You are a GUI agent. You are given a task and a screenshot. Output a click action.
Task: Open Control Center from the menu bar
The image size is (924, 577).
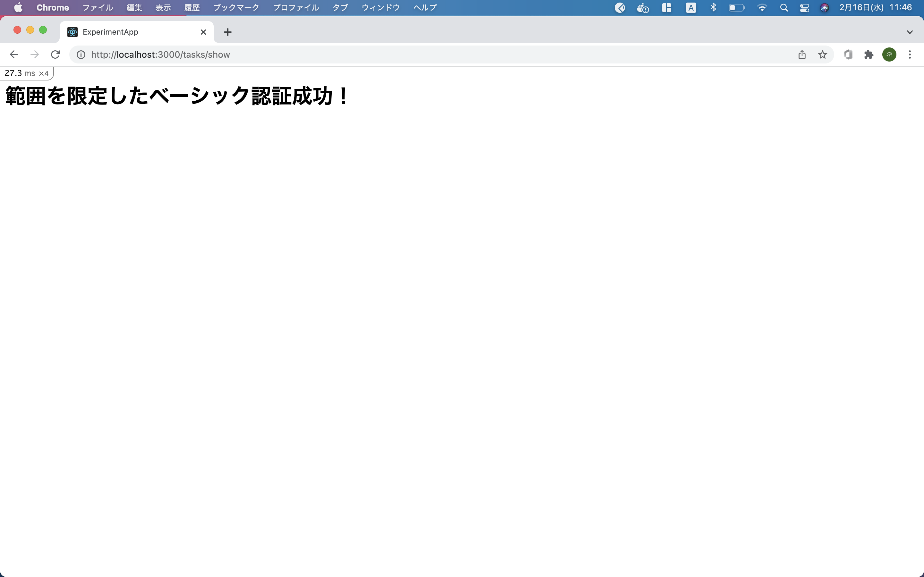coord(804,7)
